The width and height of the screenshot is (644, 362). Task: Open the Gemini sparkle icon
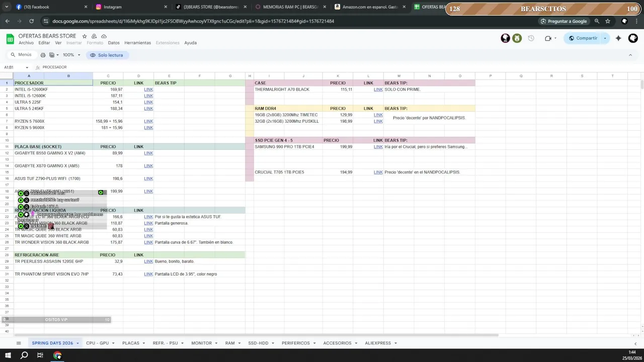tap(618, 38)
